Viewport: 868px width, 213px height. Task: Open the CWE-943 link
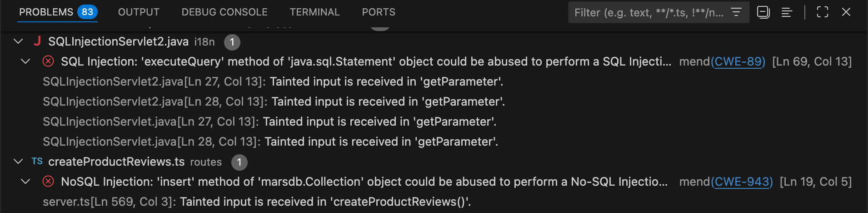743,182
